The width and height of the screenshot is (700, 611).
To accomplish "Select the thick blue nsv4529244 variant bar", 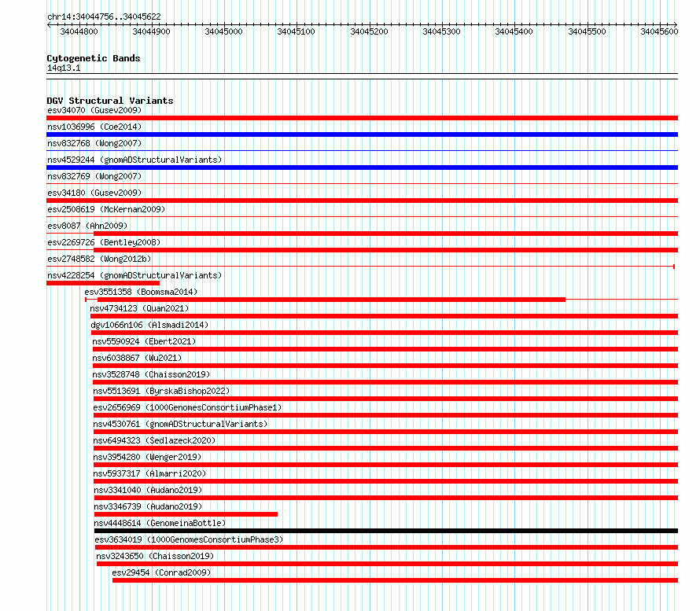I will (x=362, y=167).
